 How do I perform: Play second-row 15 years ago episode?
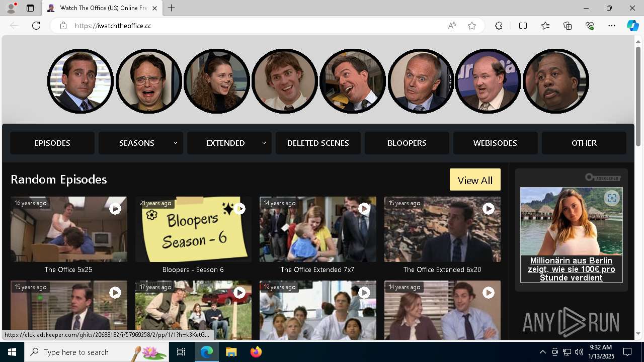click(115, 292)
